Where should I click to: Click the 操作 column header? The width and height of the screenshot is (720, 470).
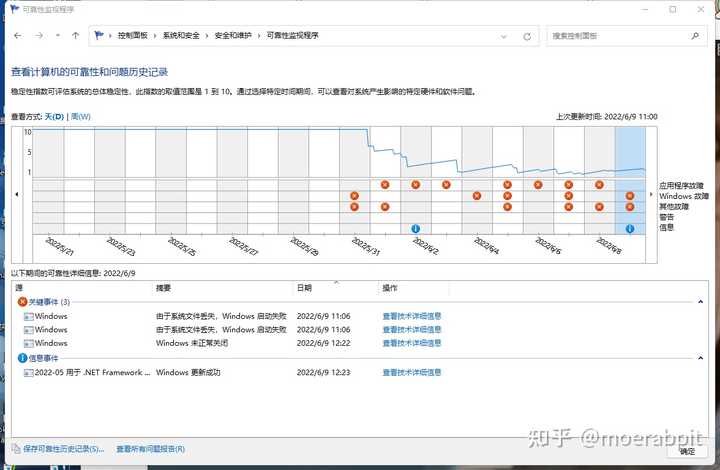[x=414, y=288]
